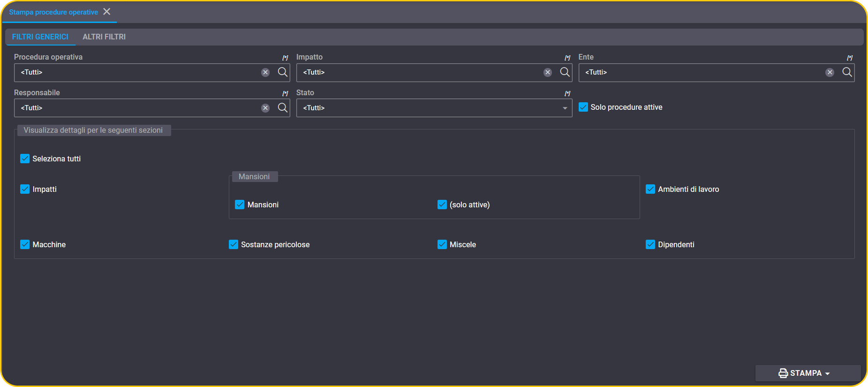Viewport: 868px width, 387px height.
Task: Toggle Solo procedure attive checkbox
Action: [x=583, y=107]
